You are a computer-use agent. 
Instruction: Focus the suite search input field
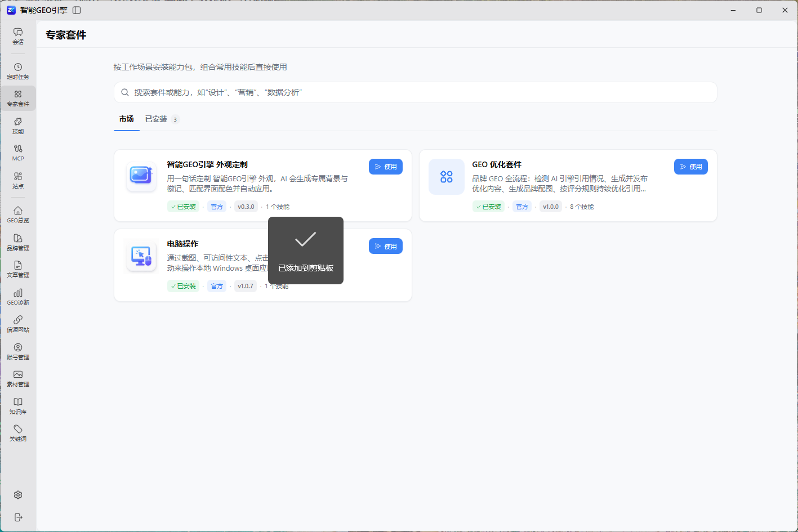pyautogui.click(x=416, y=92)
